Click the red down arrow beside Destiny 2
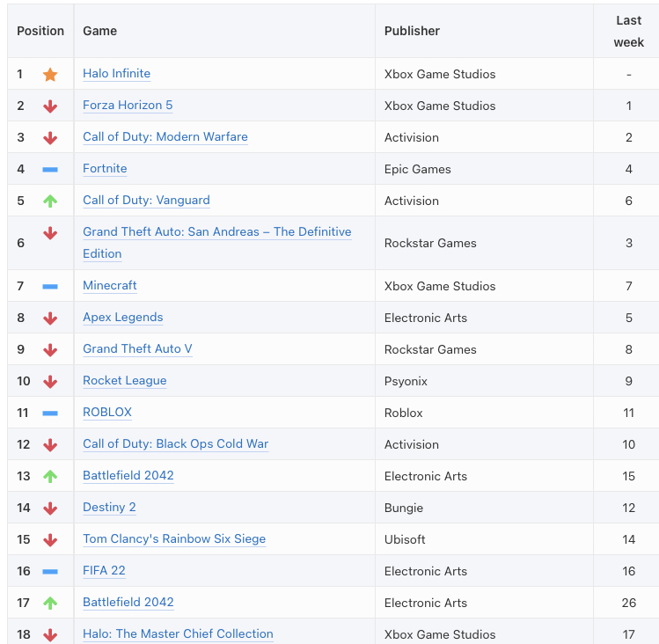 [50, 509]
